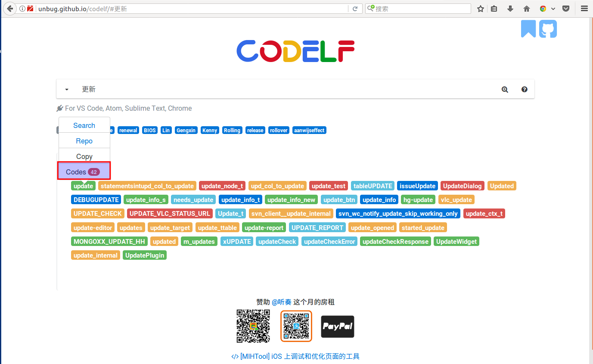593x364 pixels.
Task: Click the Lin suggestion tag
Action: pyautogui.click(x=166, y=130)
